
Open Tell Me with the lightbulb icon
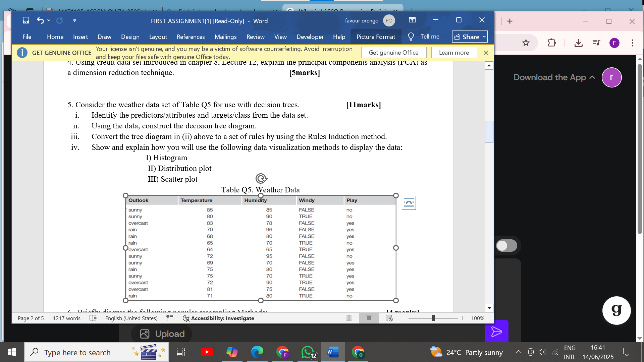411,37
